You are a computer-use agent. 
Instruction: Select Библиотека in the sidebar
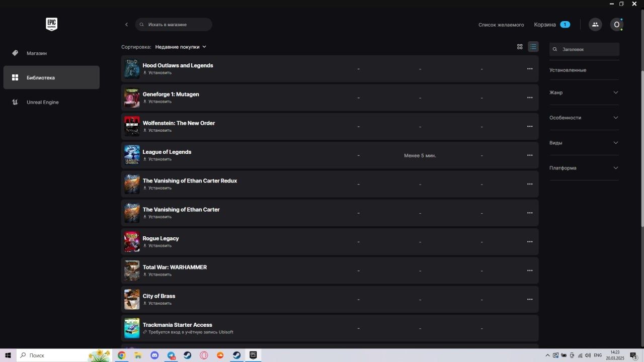point(51,77)
